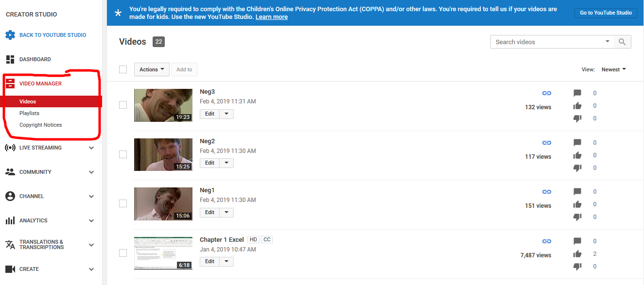Image resolution: width=644 pixels, height=285 pixels.
Task: Open the Neg2 video thumbnail
Action: pos(163,154)
